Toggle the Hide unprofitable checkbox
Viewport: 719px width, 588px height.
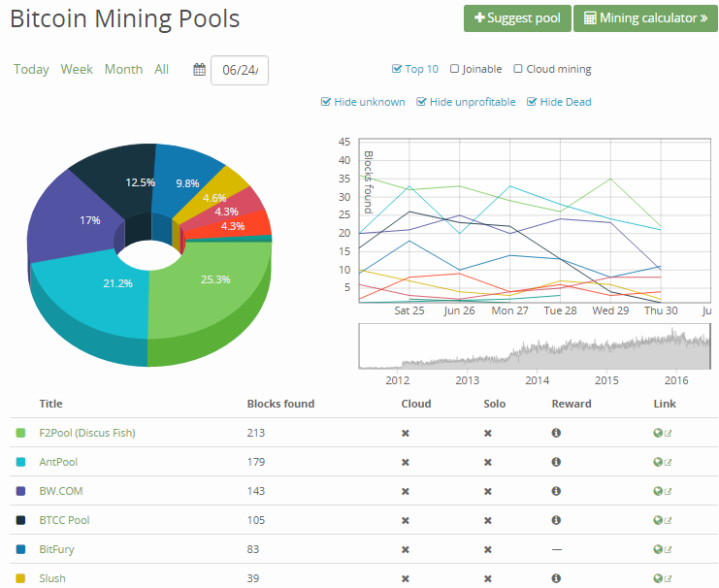421,102
